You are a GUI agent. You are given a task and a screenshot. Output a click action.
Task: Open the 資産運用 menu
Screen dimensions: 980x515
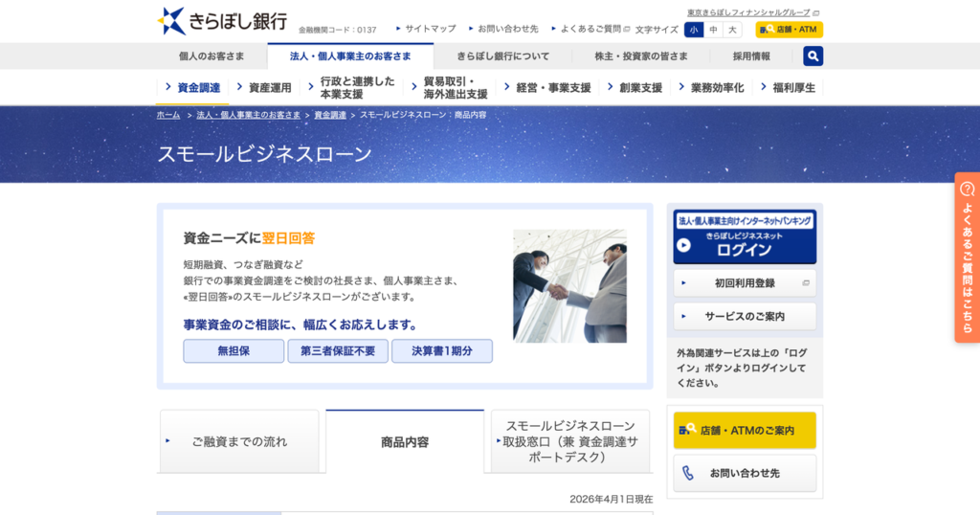(264, 87)
